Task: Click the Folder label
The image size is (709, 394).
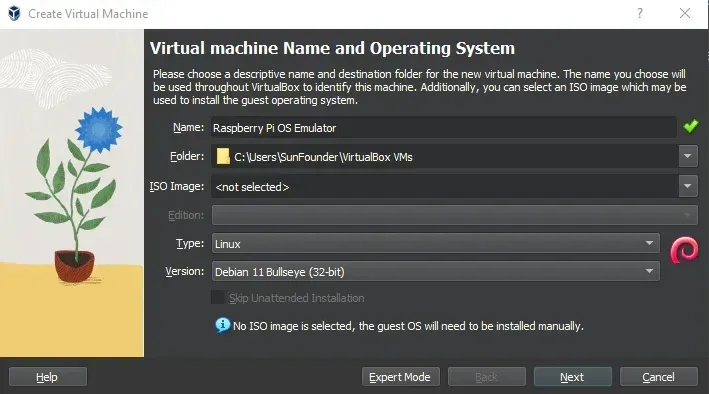Action: click(x=187, y=156)
